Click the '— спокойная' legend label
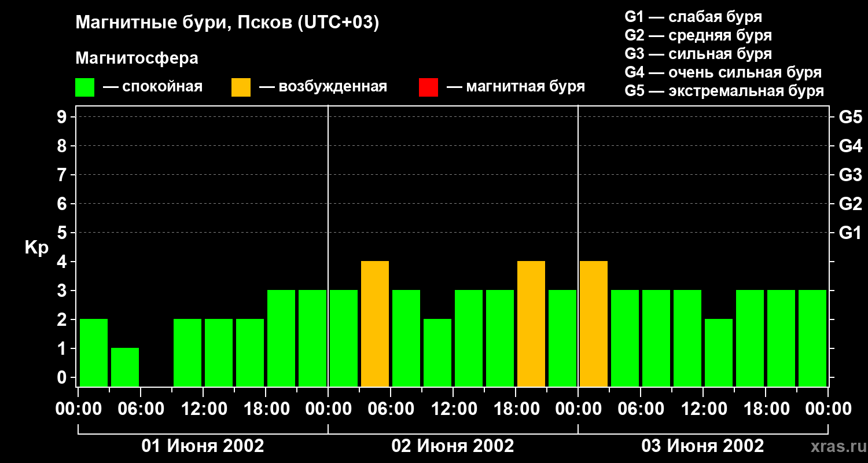 [x=153, y=87]
